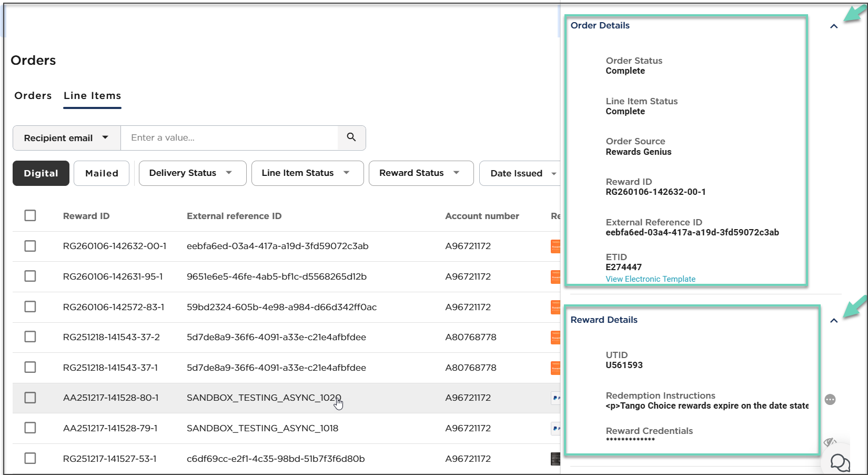Viewport: 868px width, 475px height.
Task: Toggle the select-all checkbox in table header
Action: click(31, 215)
